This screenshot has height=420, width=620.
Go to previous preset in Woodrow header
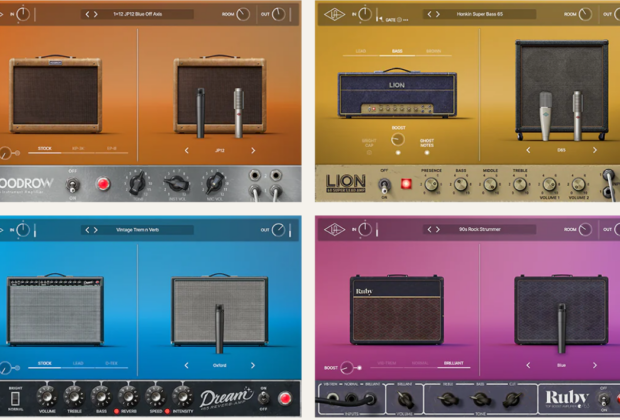coord(87,14)
